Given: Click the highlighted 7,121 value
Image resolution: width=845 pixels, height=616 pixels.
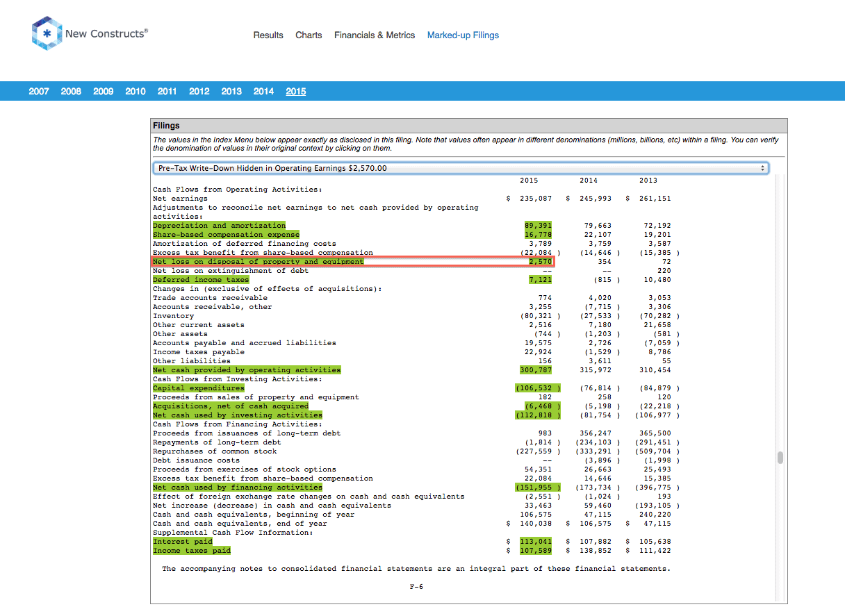Looking at the screenshot, I should tap(541, 280).
